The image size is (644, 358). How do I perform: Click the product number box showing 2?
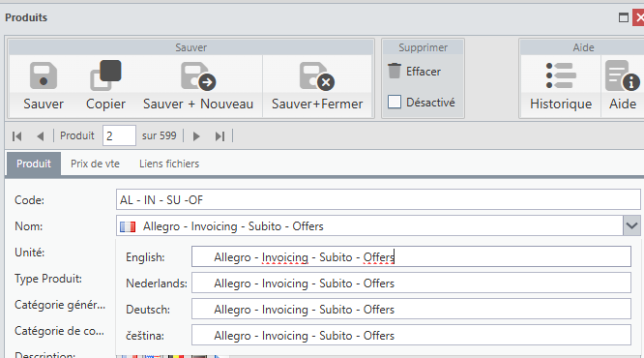[119, 135]
